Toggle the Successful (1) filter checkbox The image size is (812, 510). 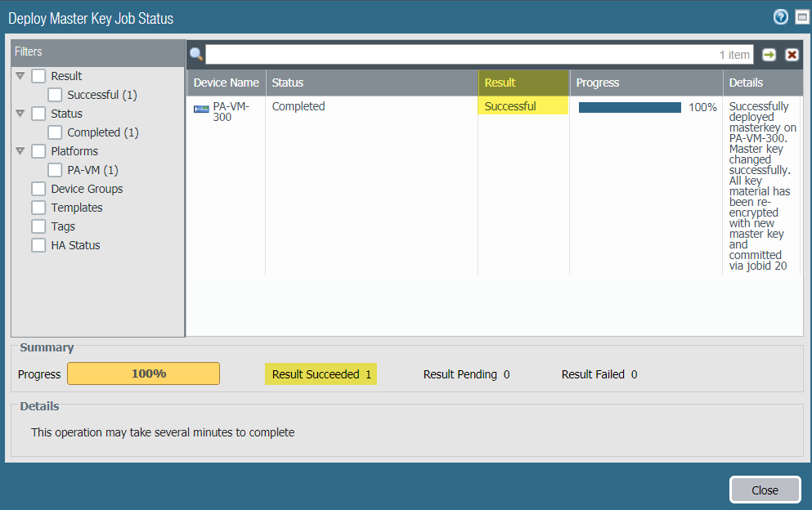tap(55, 95)
